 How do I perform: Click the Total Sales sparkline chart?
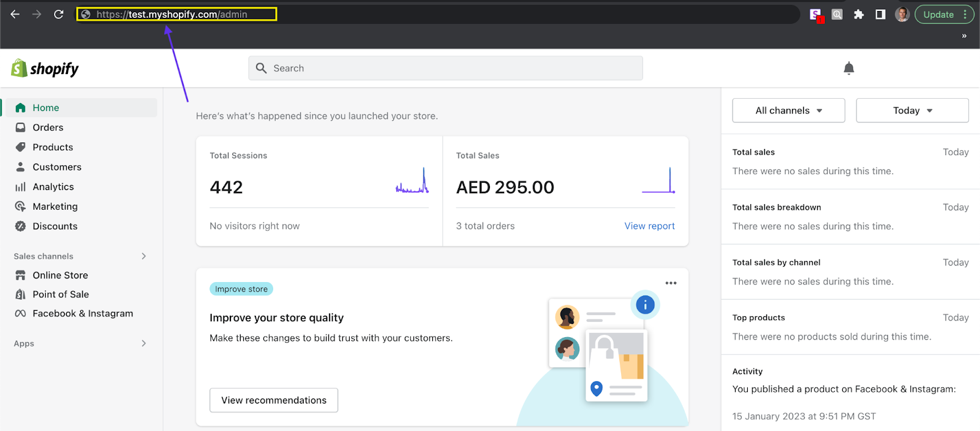(x=658, y=180)
